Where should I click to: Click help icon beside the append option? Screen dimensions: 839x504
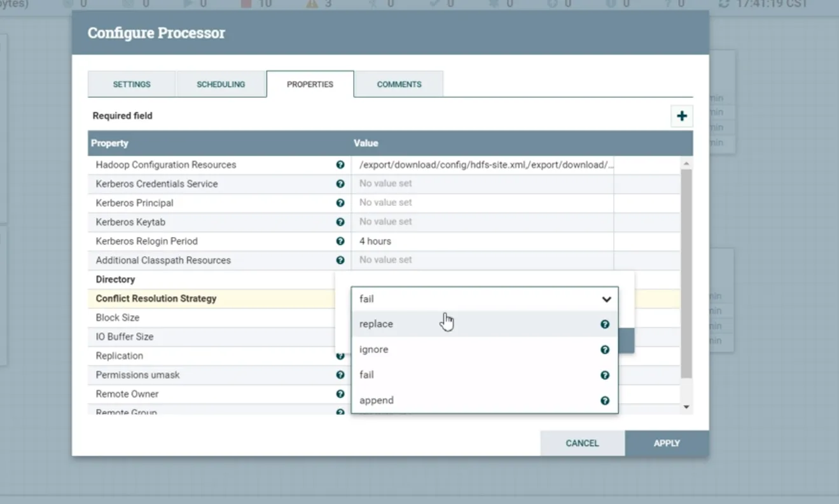605,400
